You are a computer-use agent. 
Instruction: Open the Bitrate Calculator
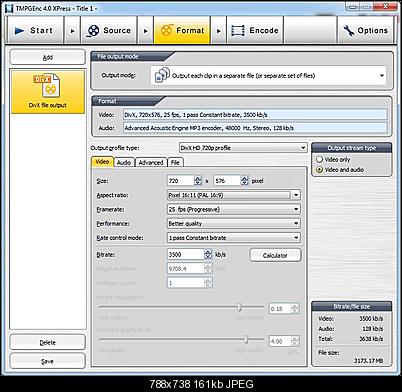(x=275, y=255)
